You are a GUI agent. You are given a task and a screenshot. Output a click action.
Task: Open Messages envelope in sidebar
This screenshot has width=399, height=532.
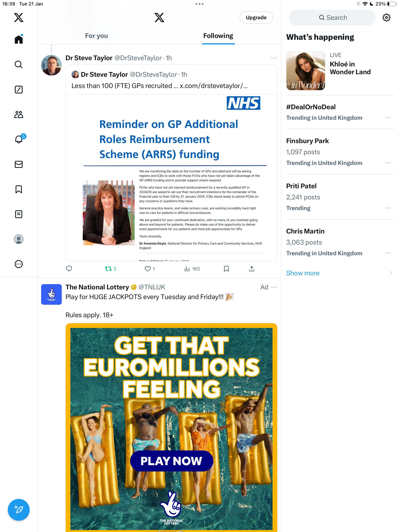click(19, 165)
